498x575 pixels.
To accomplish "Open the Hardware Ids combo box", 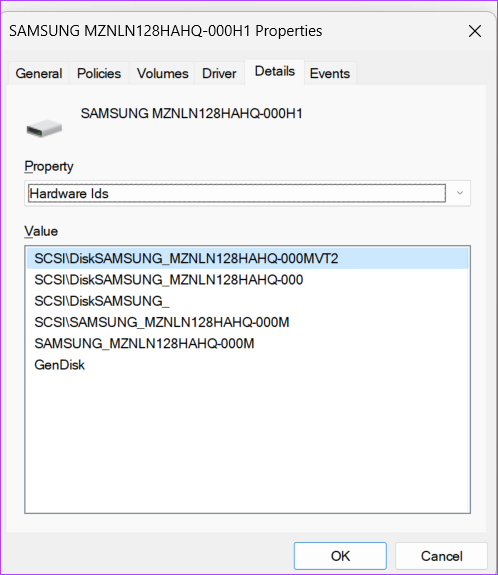I will tap(248, 193).
